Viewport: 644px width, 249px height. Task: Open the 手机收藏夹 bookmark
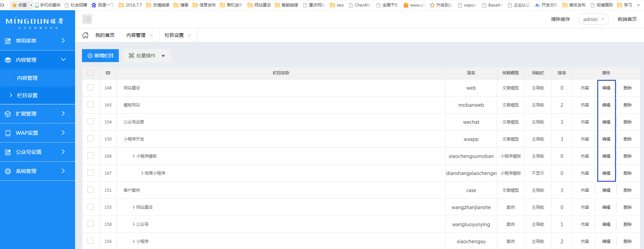pyautogui.click(x=47, y=5)
